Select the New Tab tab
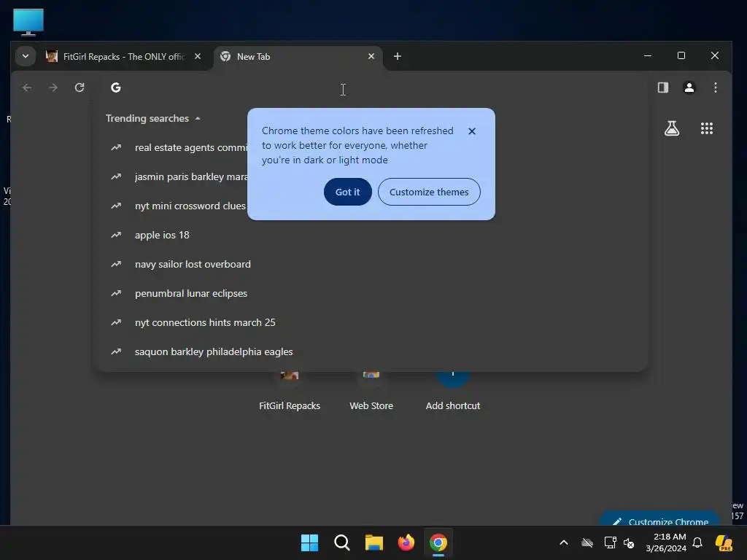 (298, 57)
